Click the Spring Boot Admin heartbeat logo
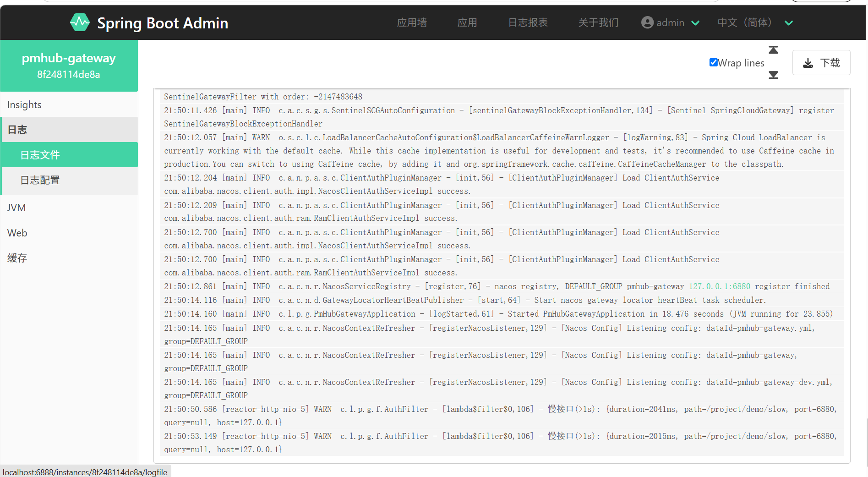Image resolution: width=868 pixels, height=477 pixels. pos(80,22)
